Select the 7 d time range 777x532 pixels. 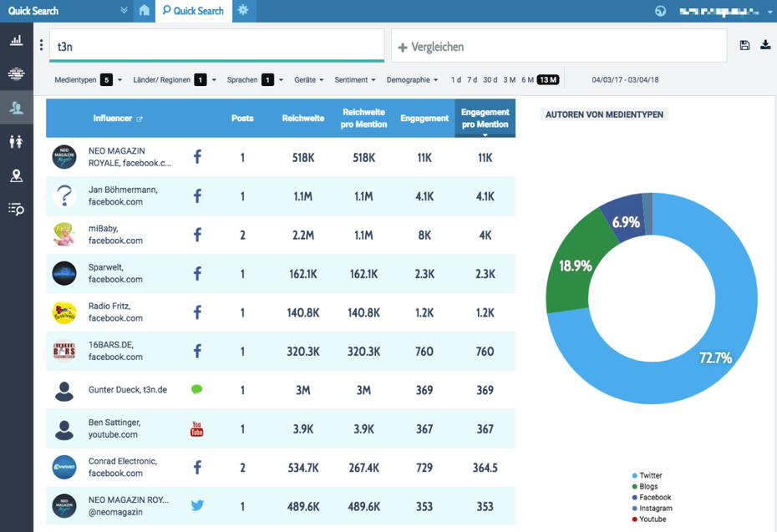(x=472, y=79)
